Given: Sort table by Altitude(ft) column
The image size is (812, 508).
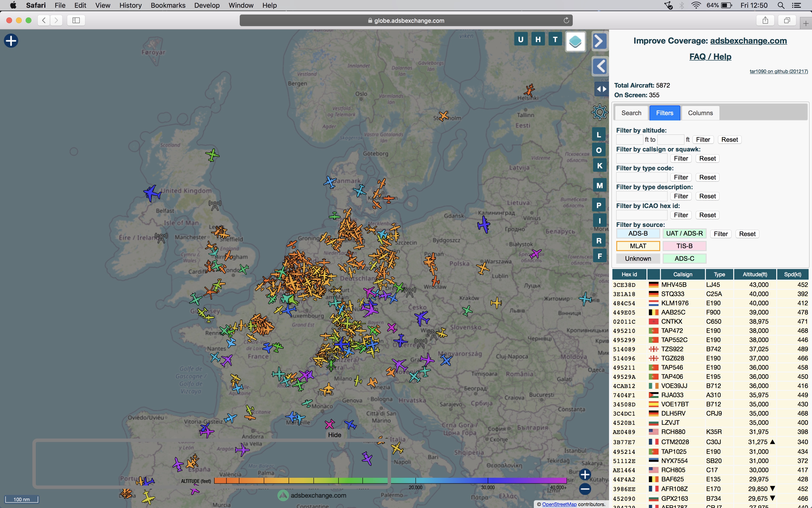Looking at the screenshot, I should pyautogui.click(x=755, y=274).
